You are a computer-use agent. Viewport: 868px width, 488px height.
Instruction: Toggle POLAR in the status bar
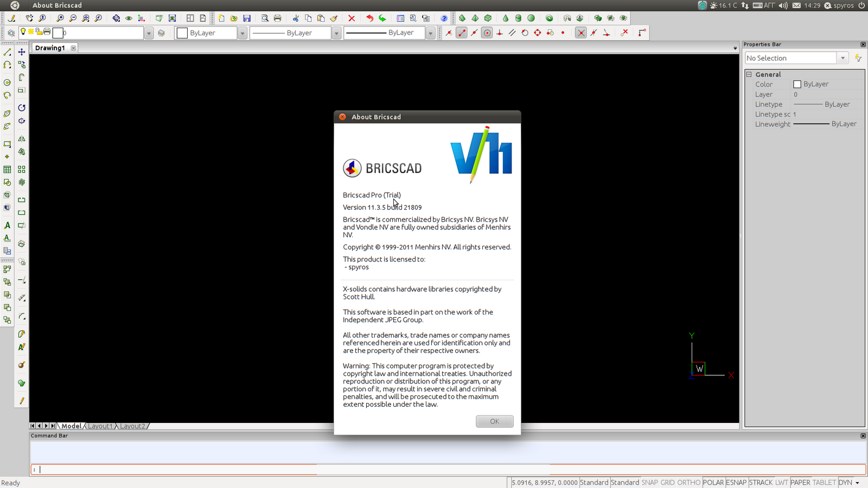[x=713, y=482]
